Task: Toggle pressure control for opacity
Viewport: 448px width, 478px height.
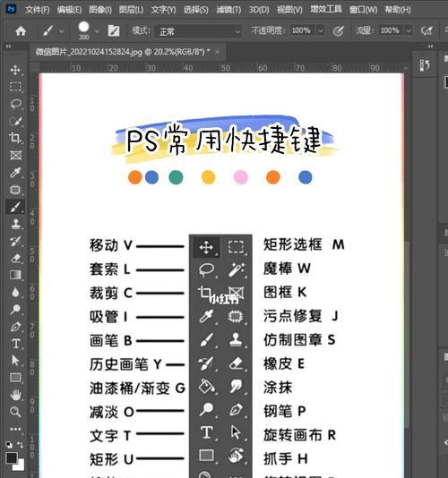Action: [x=338, y=30]
